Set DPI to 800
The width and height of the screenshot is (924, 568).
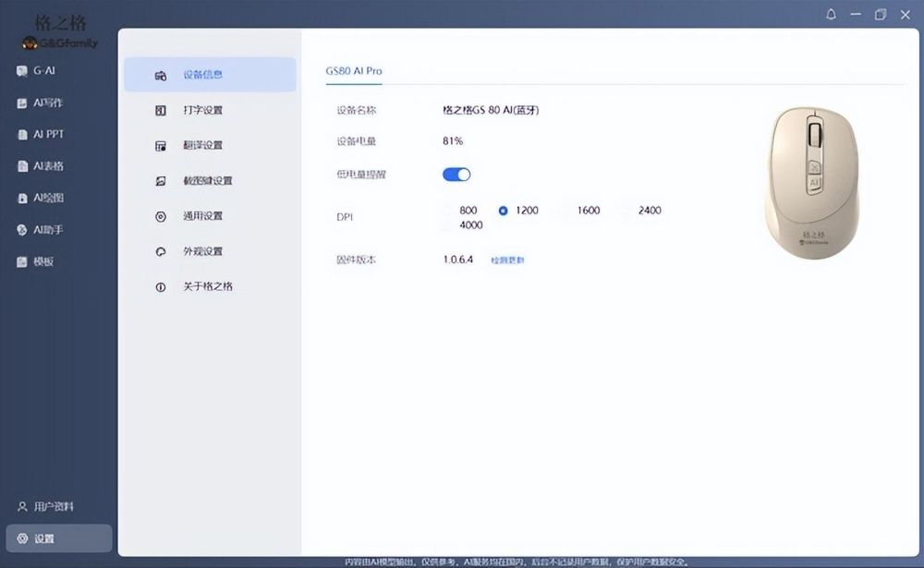point(468,211)
